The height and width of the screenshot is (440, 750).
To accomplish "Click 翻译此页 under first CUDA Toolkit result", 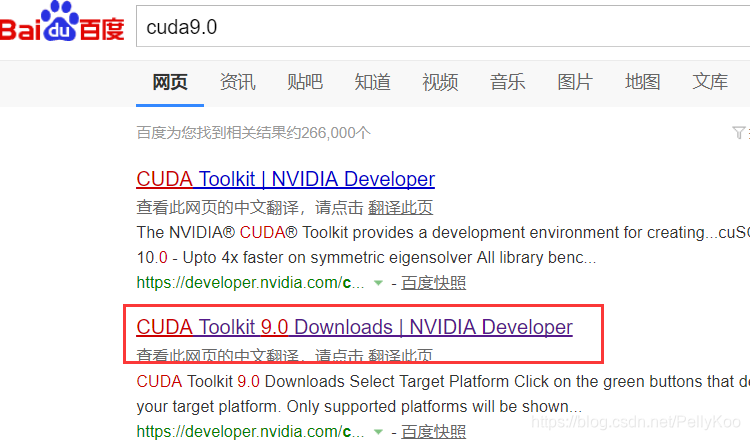I will coord(400,208).
